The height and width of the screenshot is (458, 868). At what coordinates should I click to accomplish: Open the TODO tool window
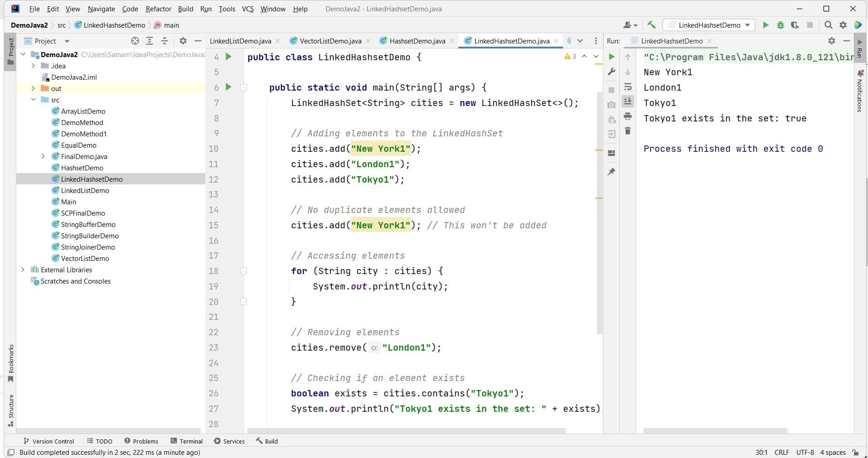click(100, 441)
